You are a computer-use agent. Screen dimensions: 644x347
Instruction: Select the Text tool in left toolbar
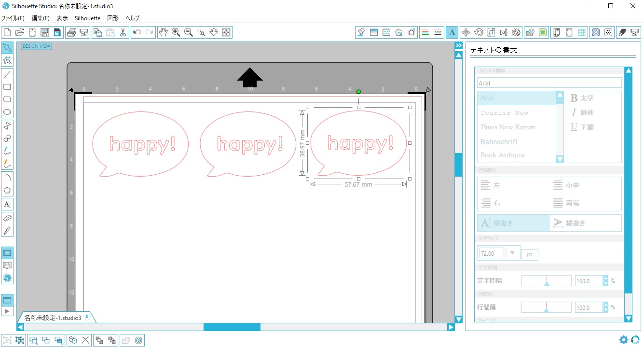point(7,204)
